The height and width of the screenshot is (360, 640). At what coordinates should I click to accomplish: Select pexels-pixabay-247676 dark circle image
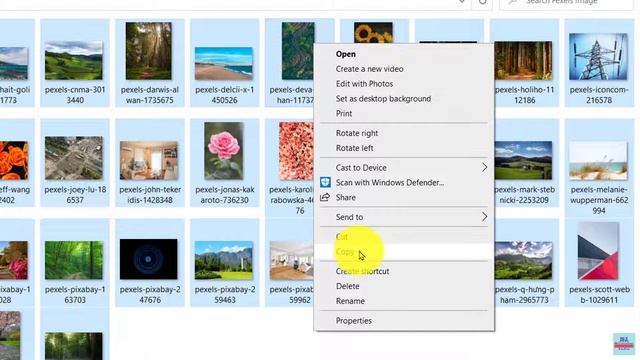(x=149, y=259)
